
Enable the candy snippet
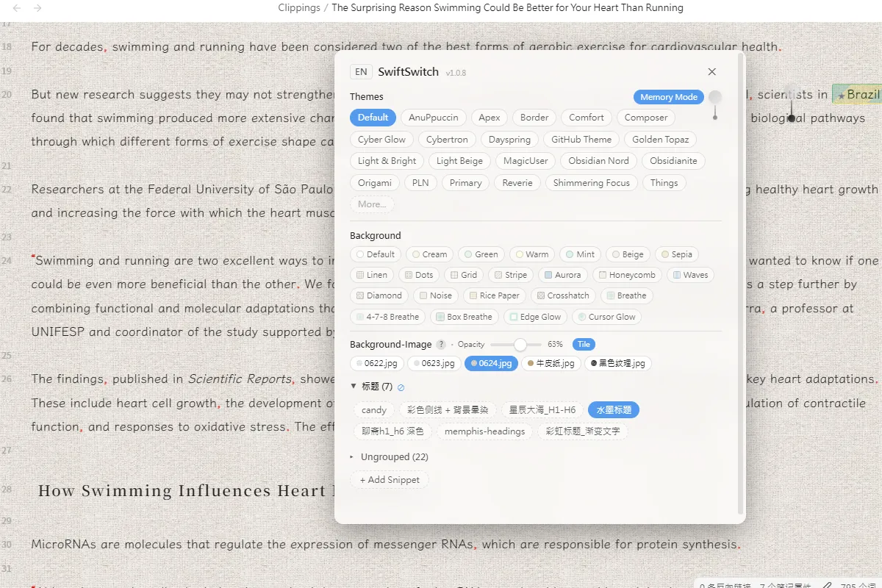pos(374,410)
